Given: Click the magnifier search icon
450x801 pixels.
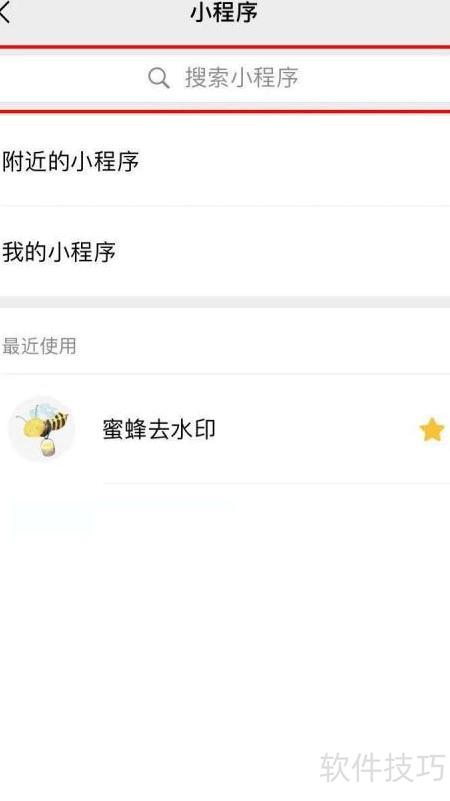Looking at the screenshot, I should click(159, 78).
